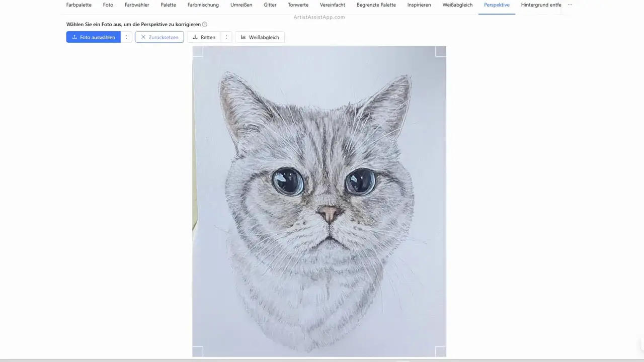Open more options next to Retten
The width and height of the screenshot is (644, 362).
(226, 37)
